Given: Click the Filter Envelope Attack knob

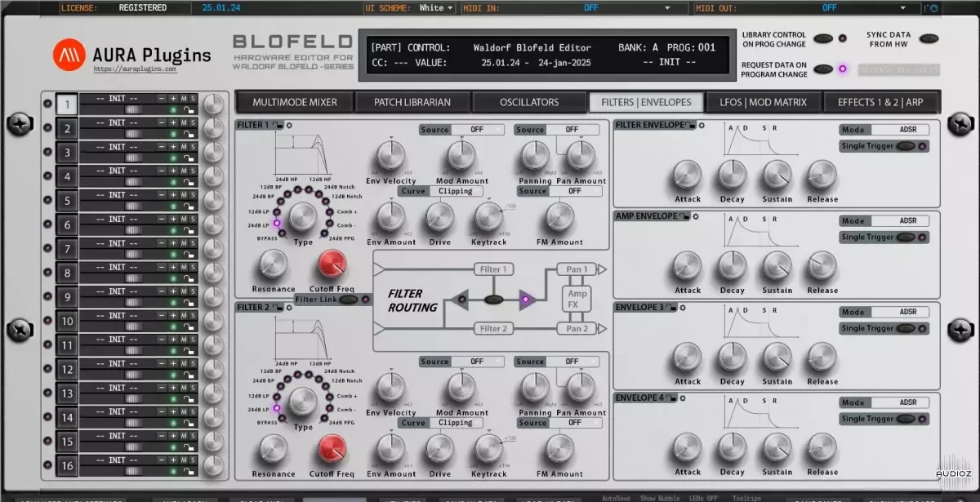Looking at the screenshot, I should [688, 175].
